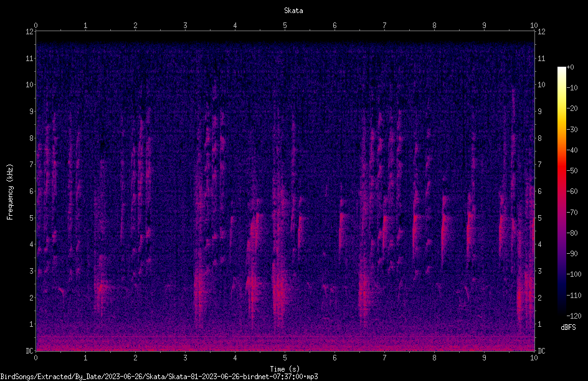Click the "-110" colorbar level label
This screenshot has height=381, width=588.
[574, 296]
